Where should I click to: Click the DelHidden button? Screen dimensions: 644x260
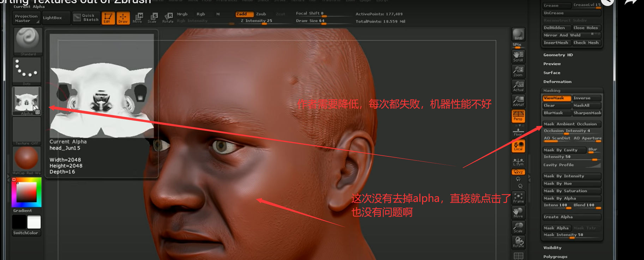pyautogui.click(x=557, y=27)
